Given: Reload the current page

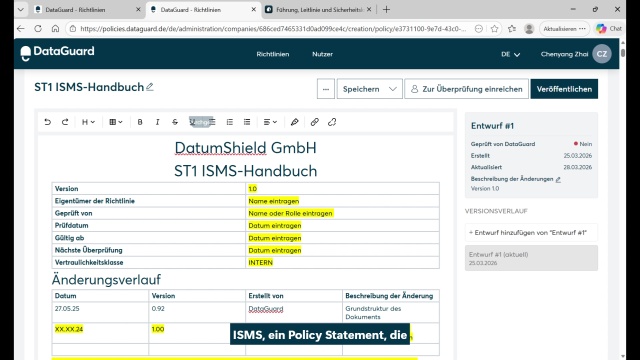Looking at the screenshot, I should (x=38, y=29).
